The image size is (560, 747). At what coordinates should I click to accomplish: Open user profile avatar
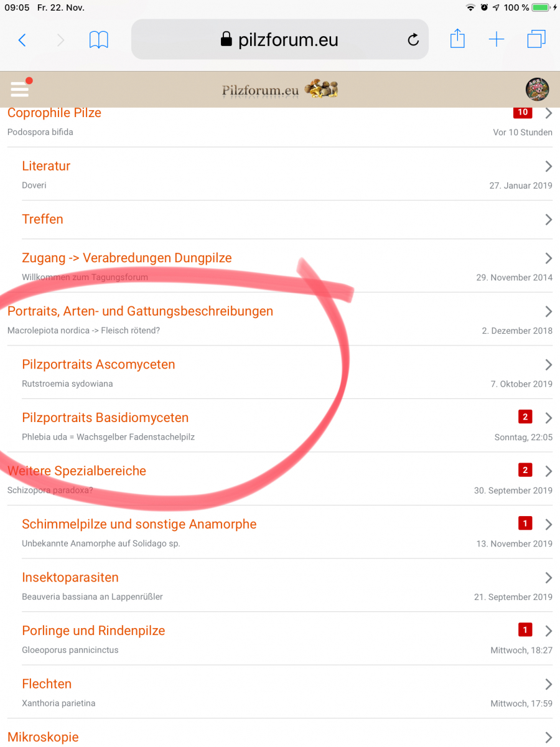click(x=537, y=89)
